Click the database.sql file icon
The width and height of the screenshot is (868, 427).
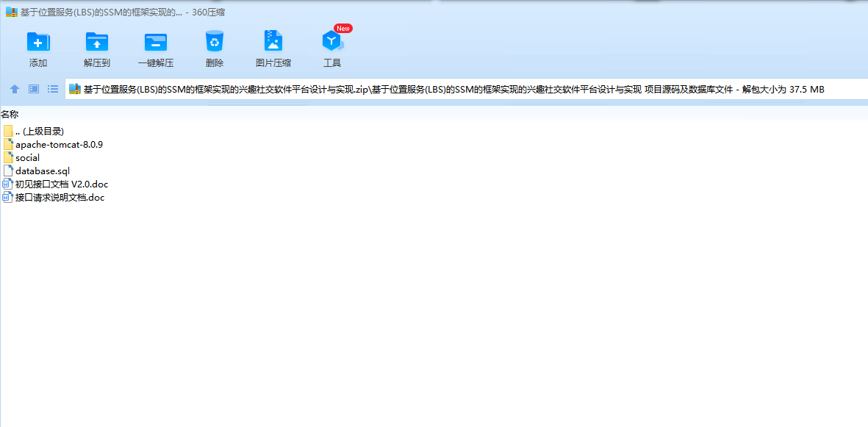click(8, 171)
